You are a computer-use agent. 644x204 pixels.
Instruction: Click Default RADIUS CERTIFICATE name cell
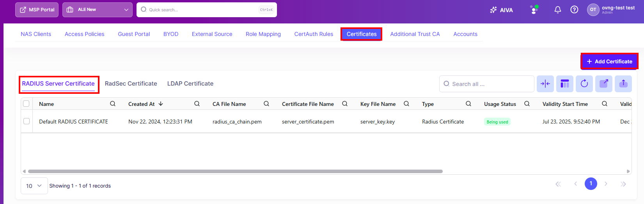pos(73,122)
